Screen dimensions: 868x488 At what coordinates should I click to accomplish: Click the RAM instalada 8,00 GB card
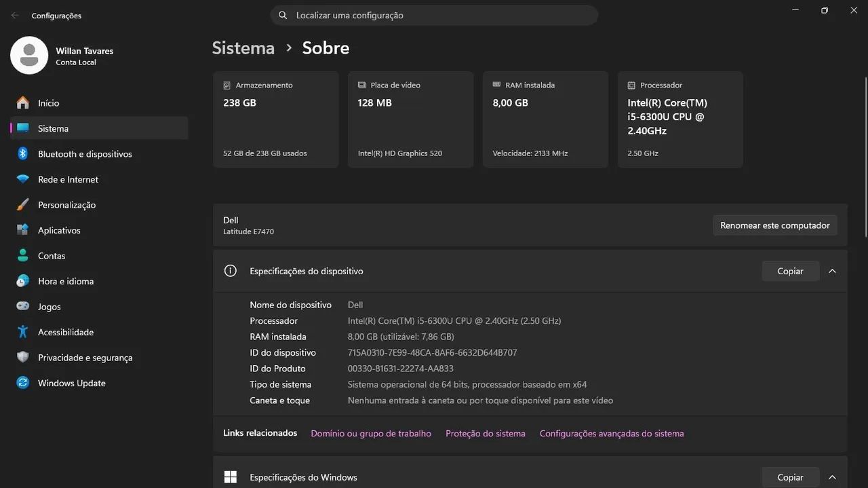[546, 119]
